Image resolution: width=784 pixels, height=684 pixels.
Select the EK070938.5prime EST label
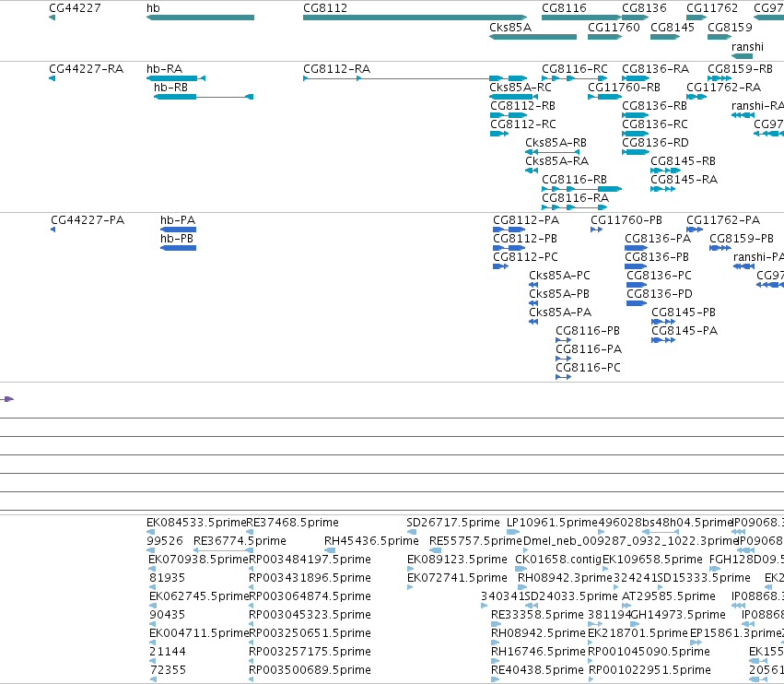198,560
